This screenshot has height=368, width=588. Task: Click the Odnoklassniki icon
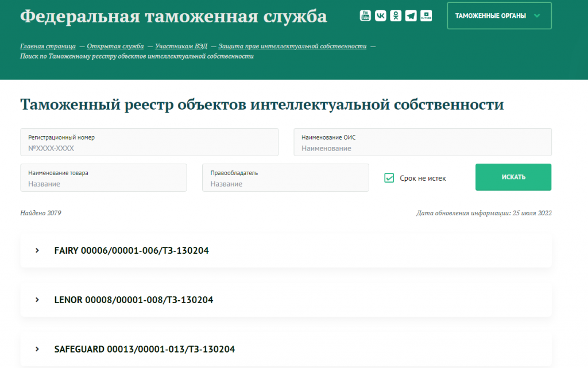pyautogui.click(x=396, y=16)
